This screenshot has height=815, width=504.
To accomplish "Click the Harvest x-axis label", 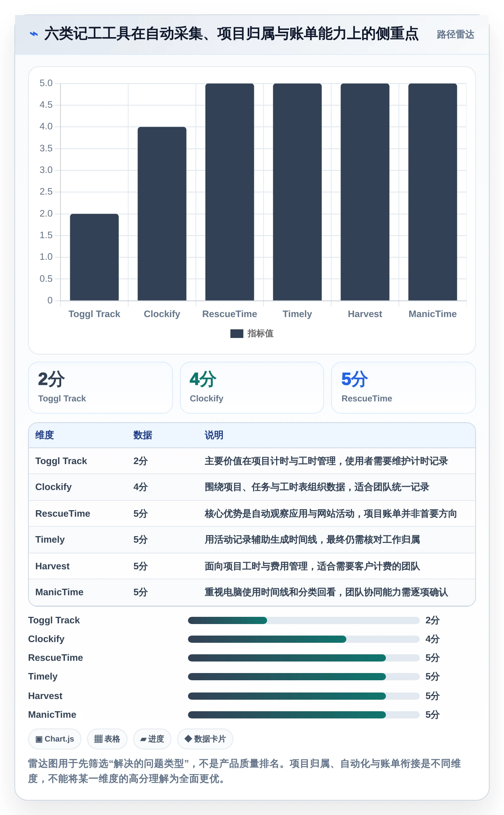I will (x=365, y=314).
